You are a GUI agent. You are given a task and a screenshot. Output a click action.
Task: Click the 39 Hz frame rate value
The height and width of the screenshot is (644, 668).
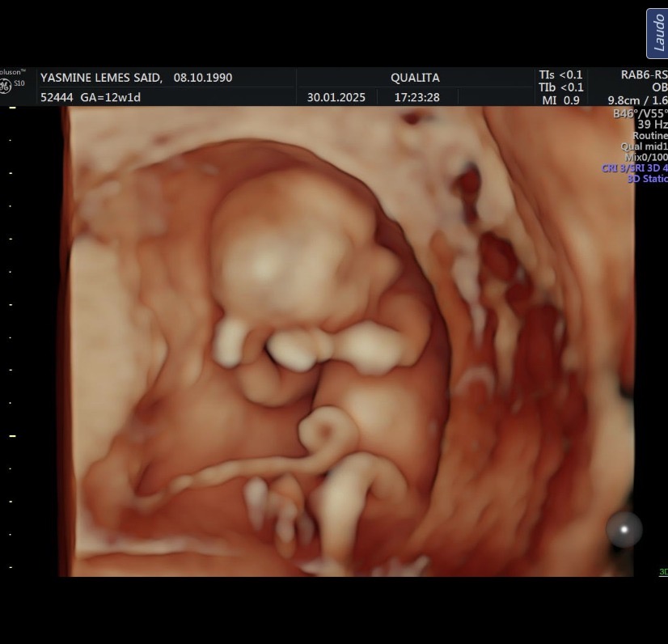tap(652, 125)
